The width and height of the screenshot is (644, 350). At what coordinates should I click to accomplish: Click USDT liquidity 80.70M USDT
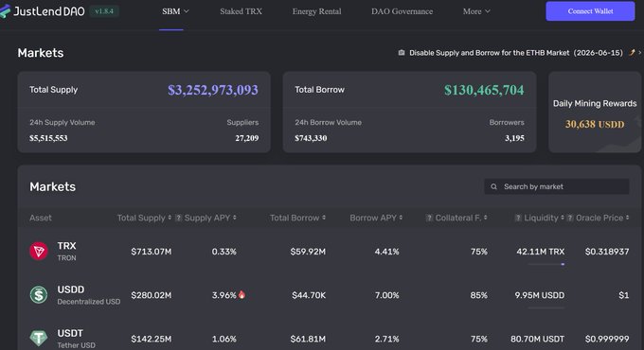click(538, 339)
